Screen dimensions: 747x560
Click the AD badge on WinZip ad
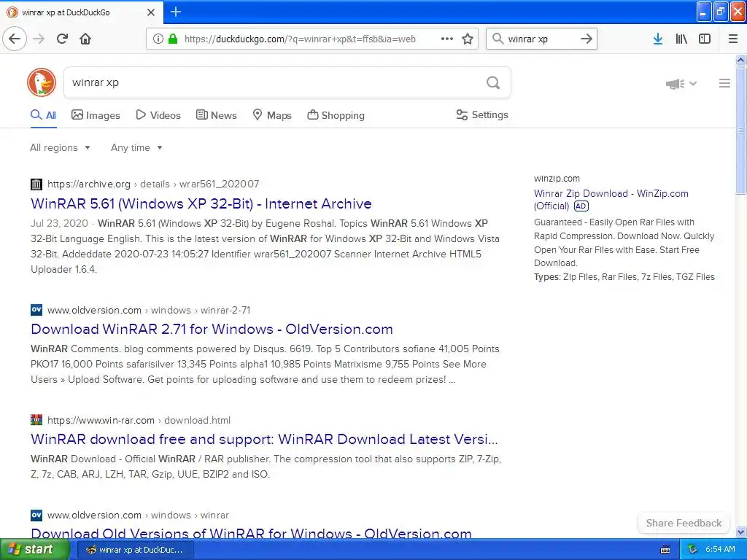(581, 206)
